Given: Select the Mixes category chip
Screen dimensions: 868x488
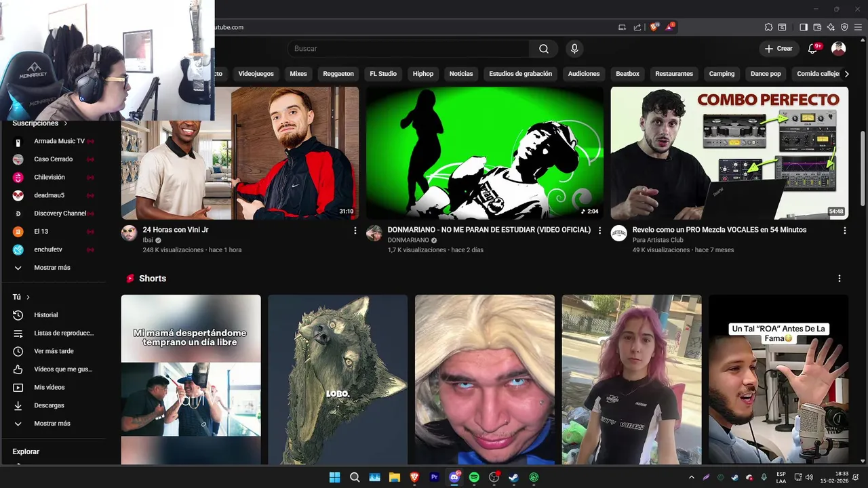Looking at the screenshot, I should [298, 74].
